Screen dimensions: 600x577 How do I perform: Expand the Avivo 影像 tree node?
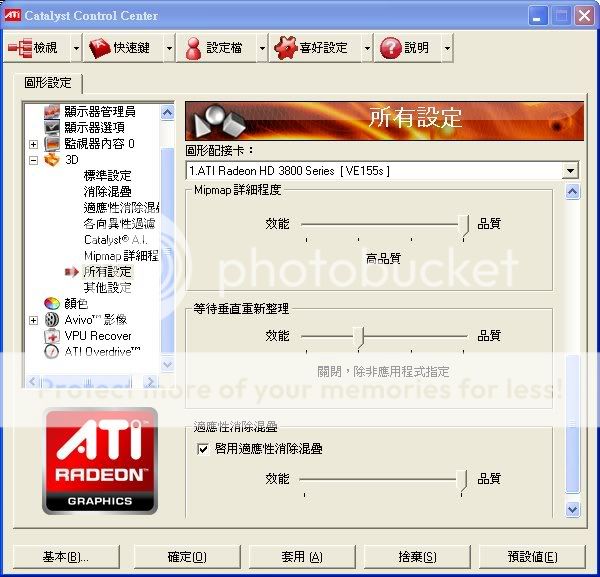pyautogui.click(x=33, y=320)
